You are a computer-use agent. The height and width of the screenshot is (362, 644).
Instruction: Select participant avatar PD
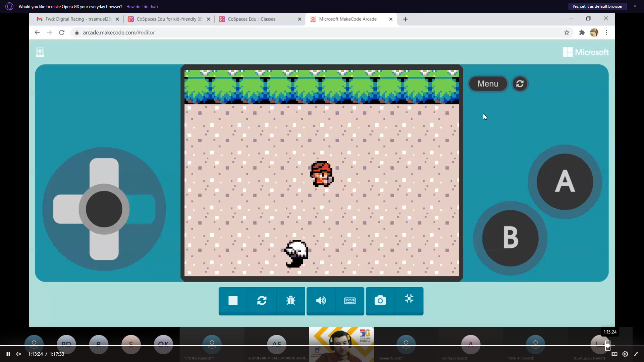(x=66, y=344)
